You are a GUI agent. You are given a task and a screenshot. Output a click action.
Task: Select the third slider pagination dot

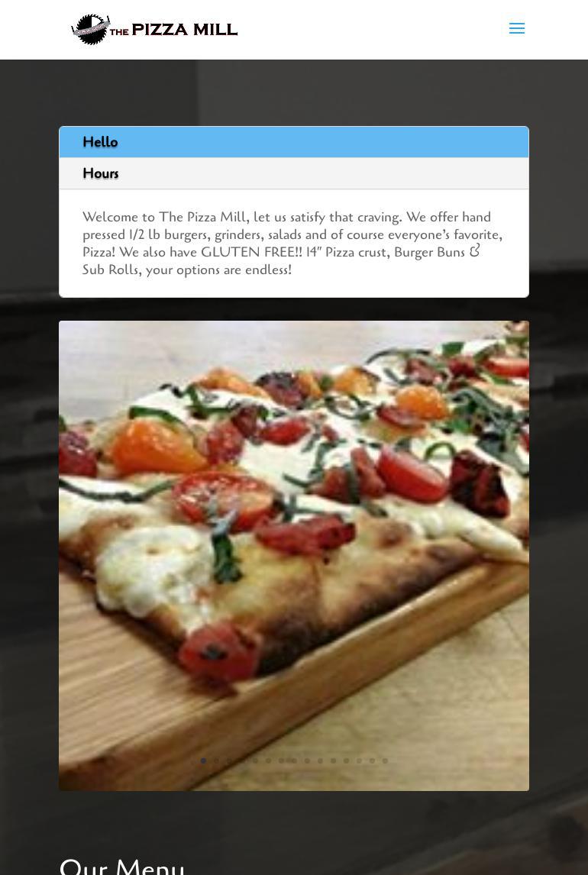point(229,760)
